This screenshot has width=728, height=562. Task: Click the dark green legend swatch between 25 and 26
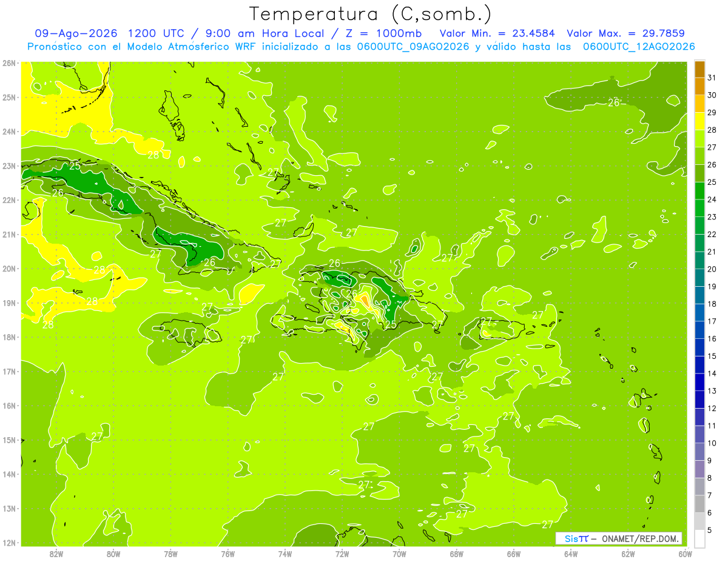[x=699, y=173]
